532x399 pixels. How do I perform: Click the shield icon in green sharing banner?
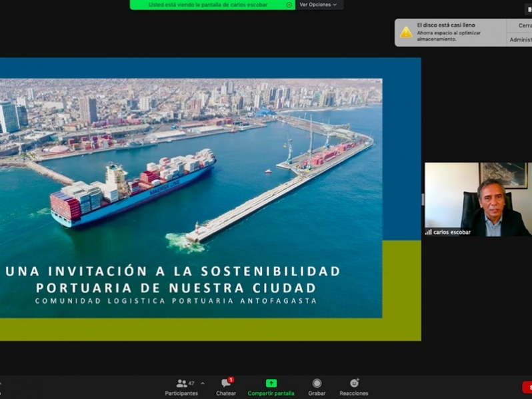coord(289,5)
